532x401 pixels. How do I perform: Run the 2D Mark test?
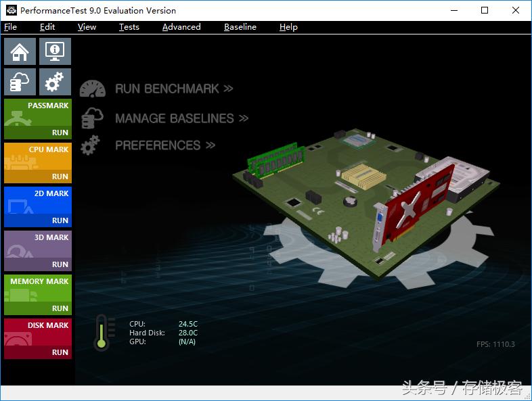point(60,220)
